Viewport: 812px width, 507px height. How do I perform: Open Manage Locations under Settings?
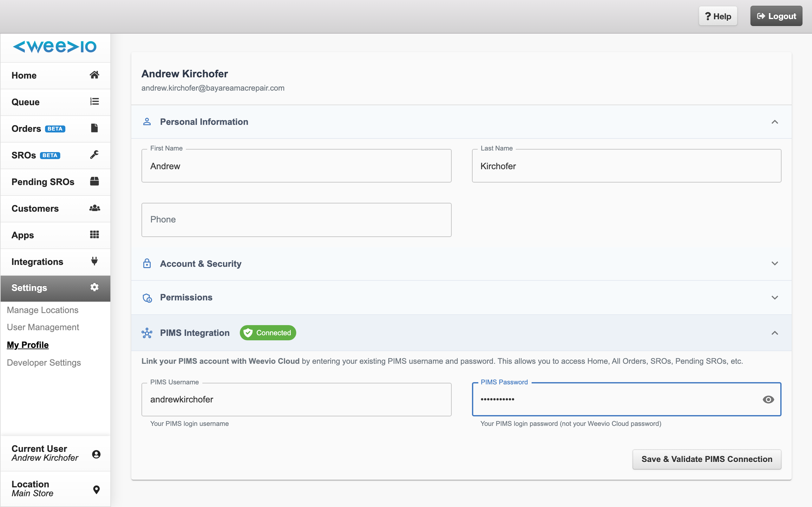click(x=43, y=310)
